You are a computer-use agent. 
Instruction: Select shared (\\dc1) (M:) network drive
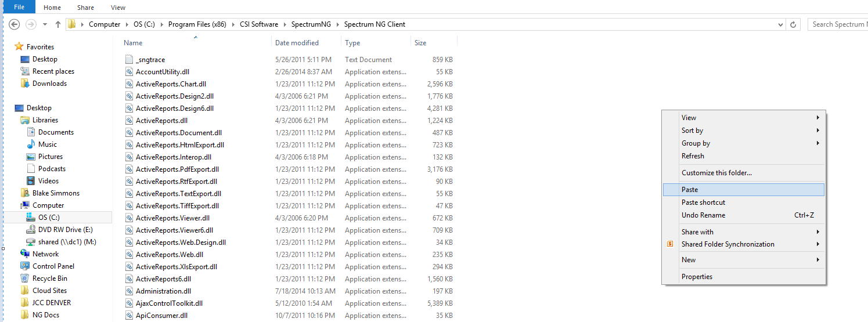click(x=62, y=242)
